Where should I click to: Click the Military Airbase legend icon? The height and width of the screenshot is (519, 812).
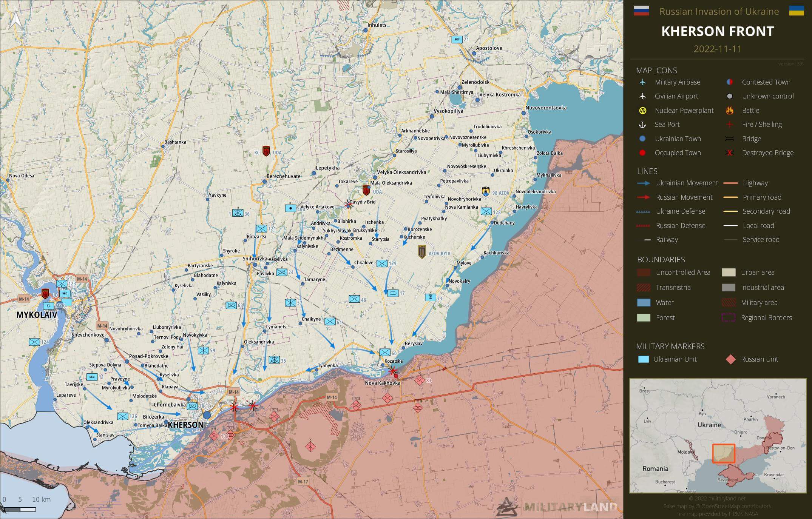coord(642,82)
